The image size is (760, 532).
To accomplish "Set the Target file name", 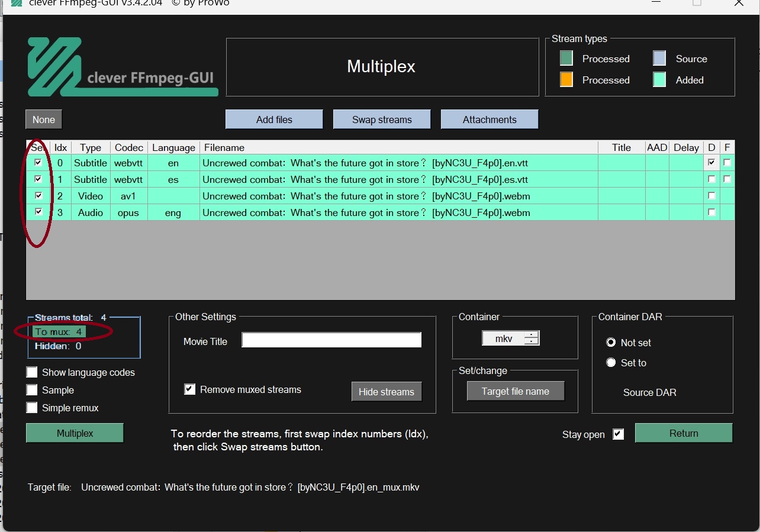I will [x=515, y=391].
